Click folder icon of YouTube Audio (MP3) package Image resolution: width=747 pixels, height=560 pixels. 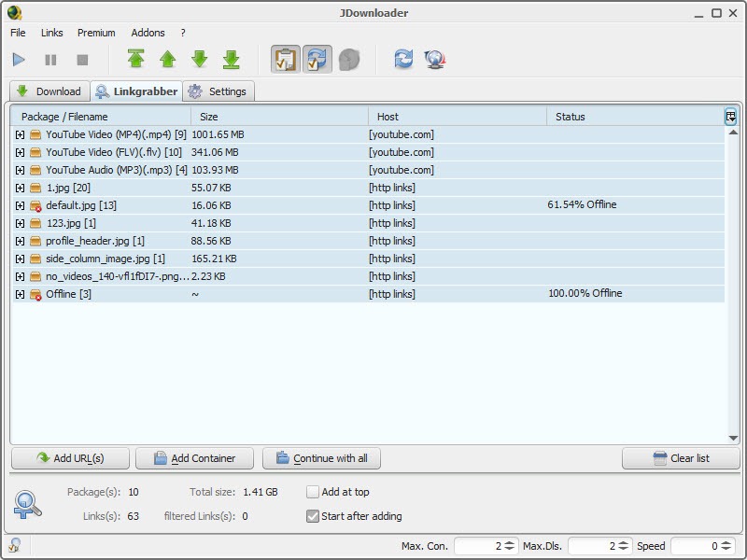point(35,170)
